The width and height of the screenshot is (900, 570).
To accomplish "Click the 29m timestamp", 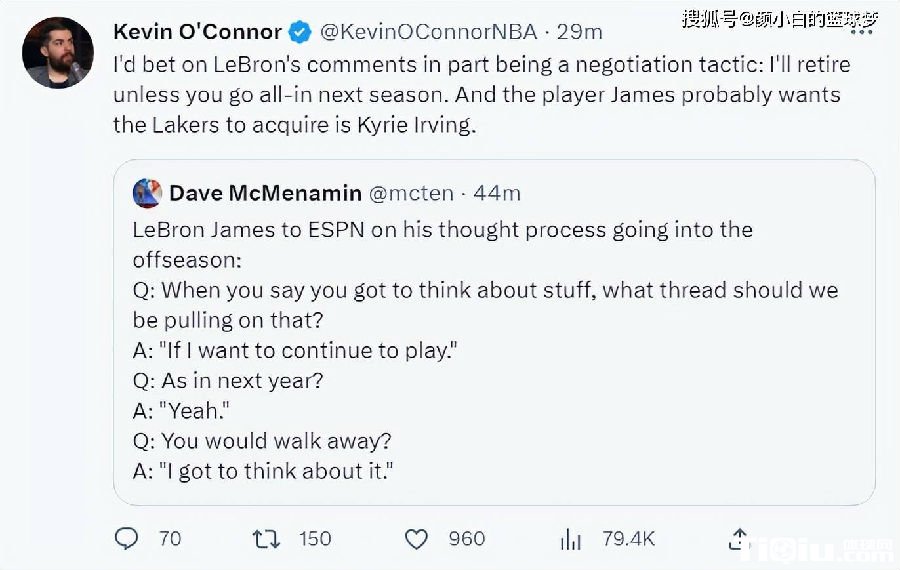I will click(579, 32).
